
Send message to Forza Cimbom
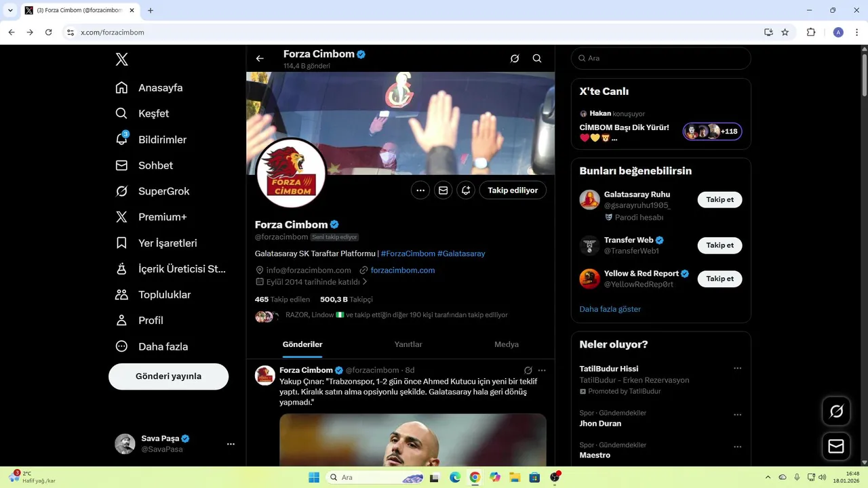(443, 190)
